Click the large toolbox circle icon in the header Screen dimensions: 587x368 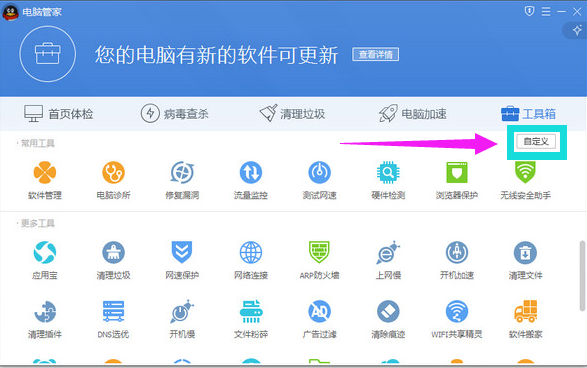48,54
